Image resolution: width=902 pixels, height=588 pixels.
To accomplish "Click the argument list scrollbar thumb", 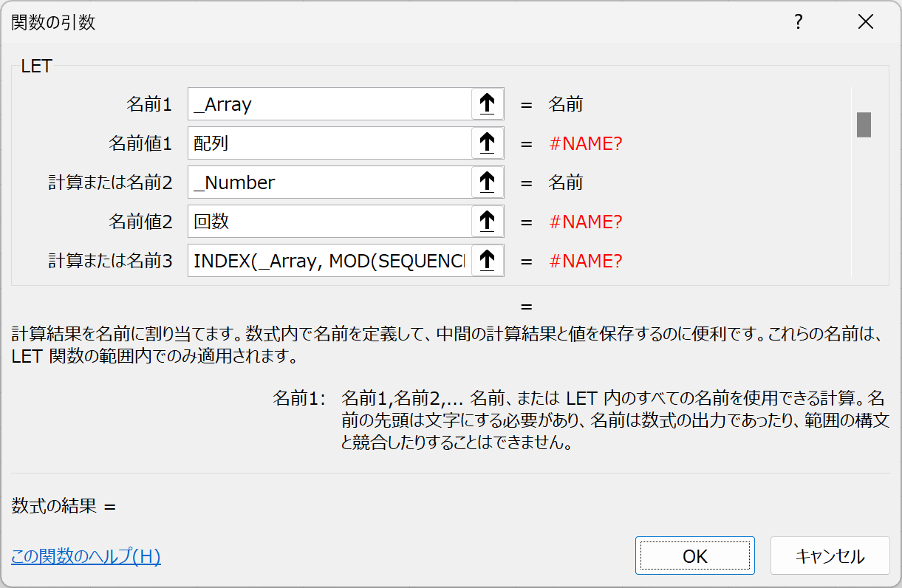I will click(864, 124).
